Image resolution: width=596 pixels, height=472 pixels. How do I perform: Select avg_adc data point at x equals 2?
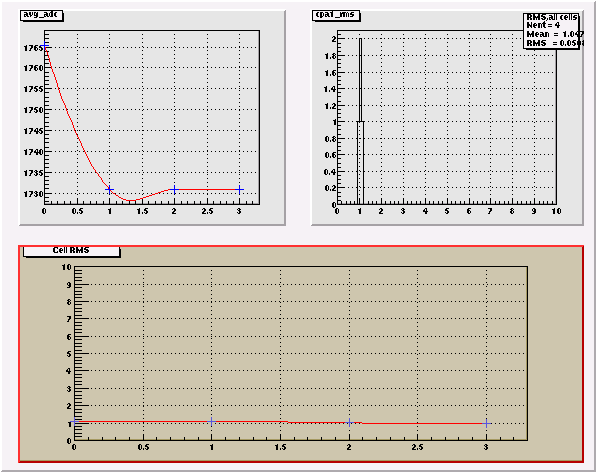pyautogui.click(x=174, y=189)
